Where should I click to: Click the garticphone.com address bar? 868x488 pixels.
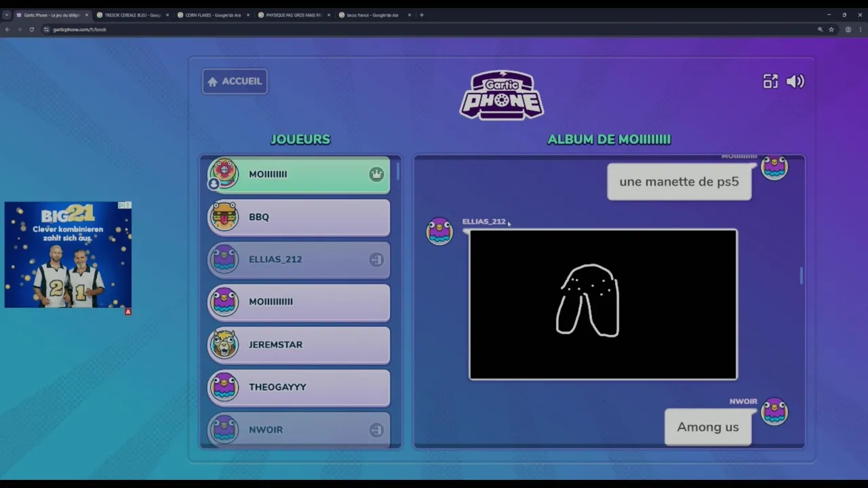(x=434, y=30)
